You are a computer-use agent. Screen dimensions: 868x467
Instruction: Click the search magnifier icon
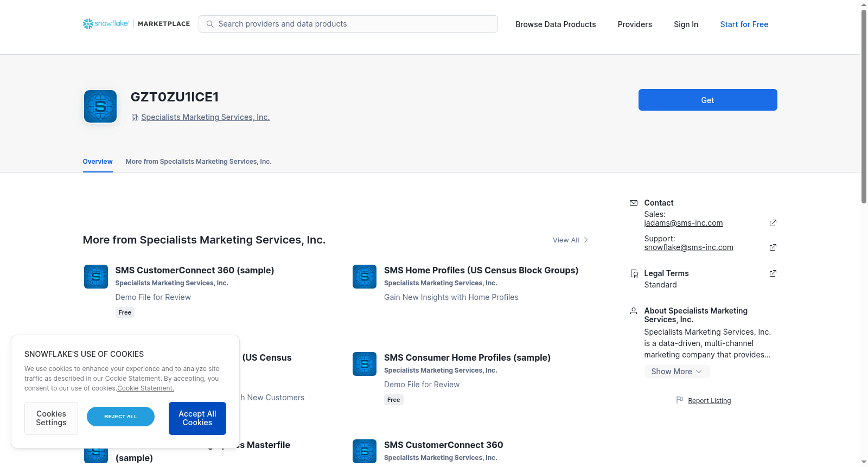point(210,24)
